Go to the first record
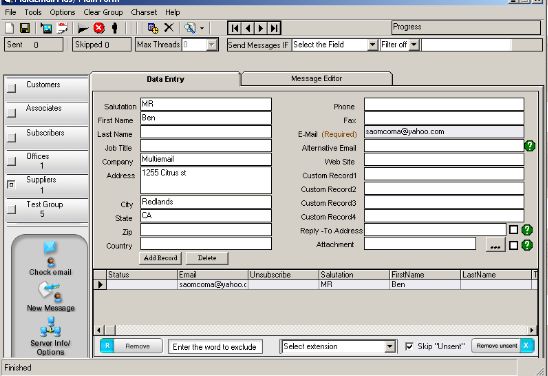 click(235, 28)
